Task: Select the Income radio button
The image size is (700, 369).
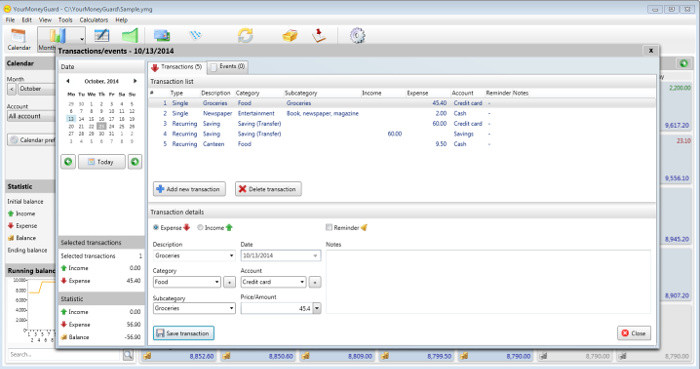Action: click(200, 228)
